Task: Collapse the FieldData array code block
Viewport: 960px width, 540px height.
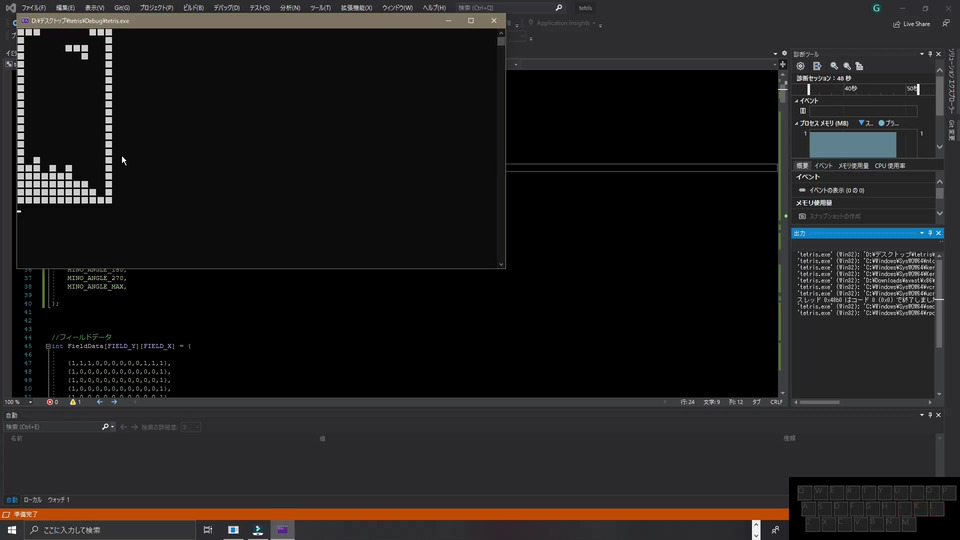Action: click(x=48, y=347)
